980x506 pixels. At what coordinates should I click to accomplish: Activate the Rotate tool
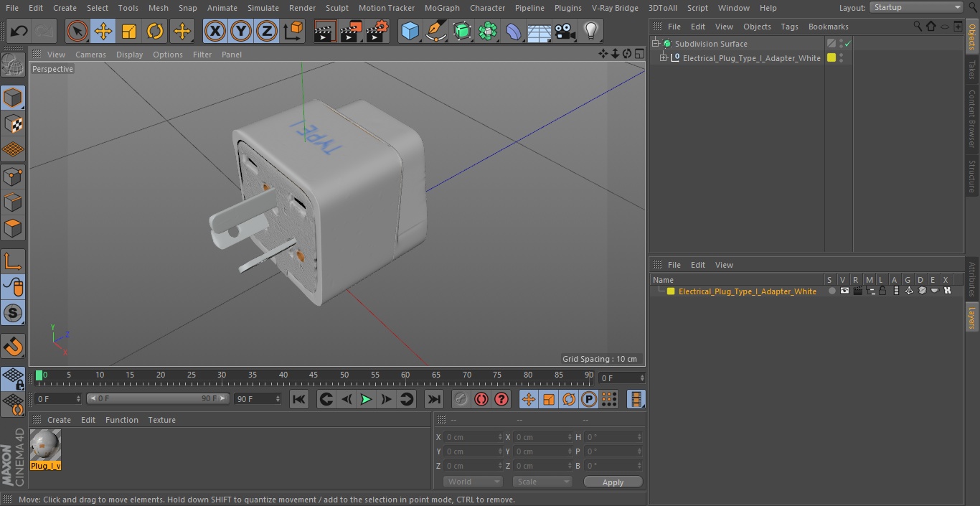pos(155,31)
